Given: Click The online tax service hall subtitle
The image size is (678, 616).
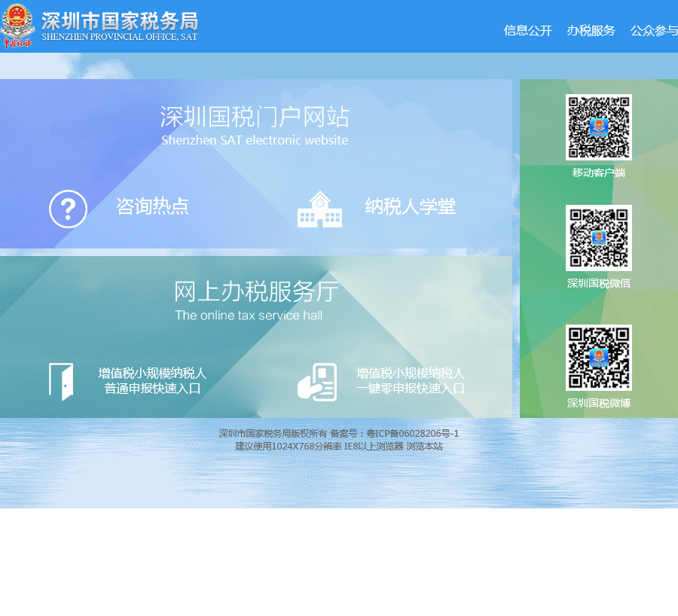Looking at the screenshot, I should (x=249, y=315).
